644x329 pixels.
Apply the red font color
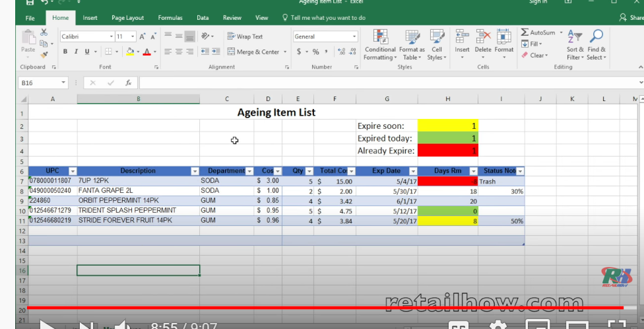click(146, 52)
